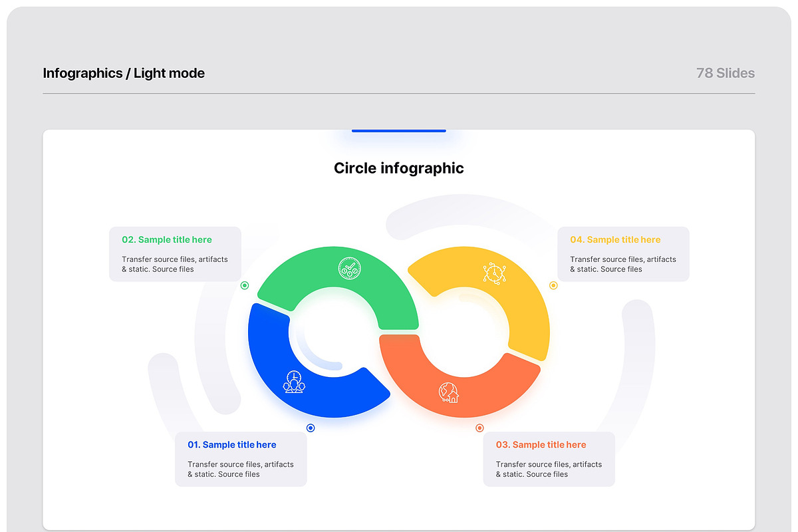Image resolution: width=798 pixels, height=532 pixels.
Task: Click the clock network icon on yellow segment
Action: pyautogui.click(x=494, y=273)
